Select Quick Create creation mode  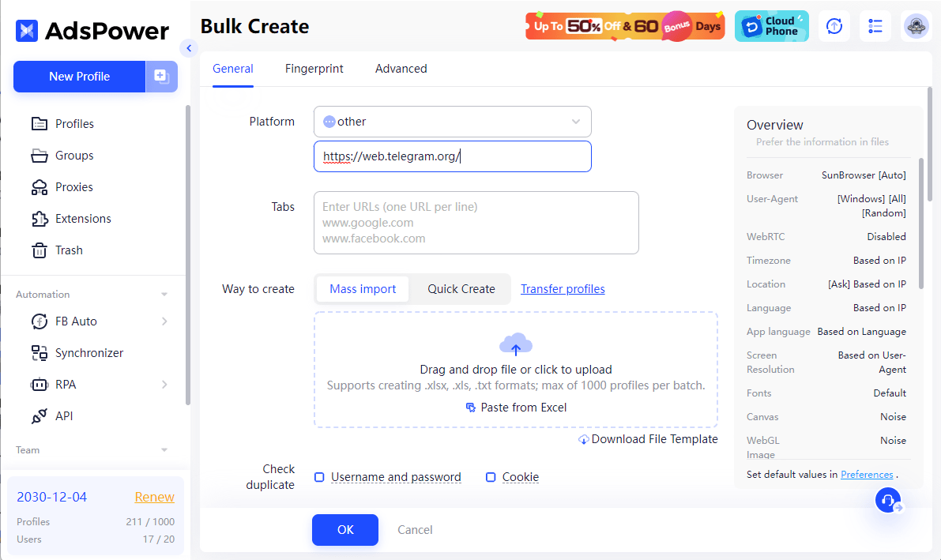tap(461, 289)
